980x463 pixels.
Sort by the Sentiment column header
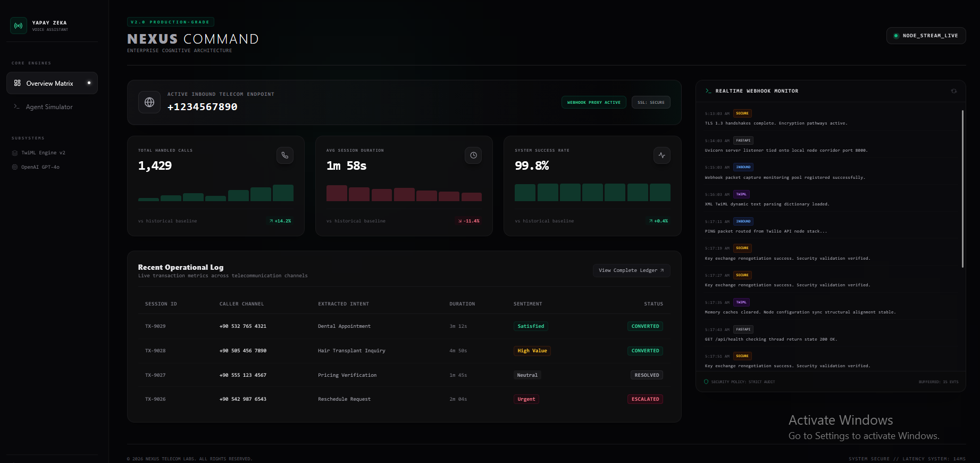527,304
